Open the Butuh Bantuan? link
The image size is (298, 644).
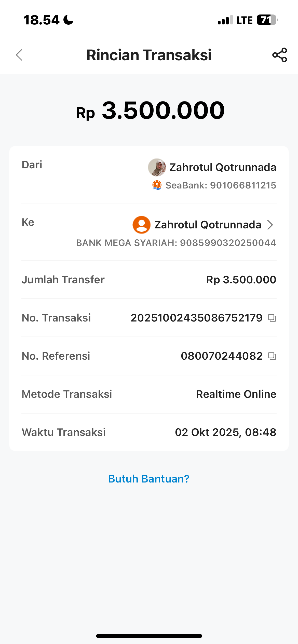pos(149,479)
